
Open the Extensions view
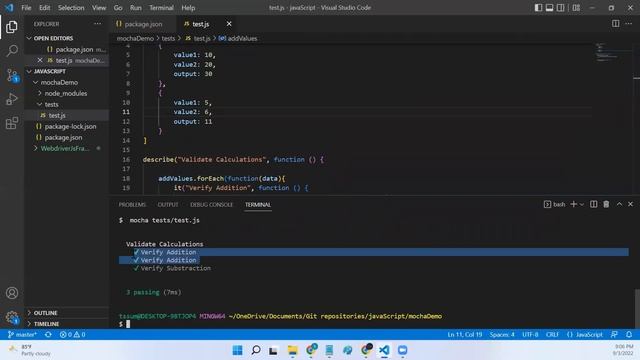pos(12,123)
